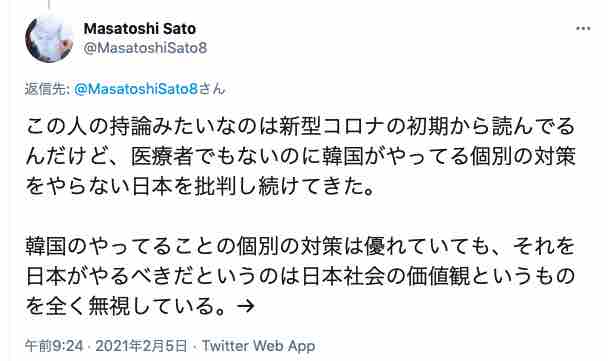Click the → arrow ending the tweet
This screenshot has width=608, height=361.
(246, 306)
